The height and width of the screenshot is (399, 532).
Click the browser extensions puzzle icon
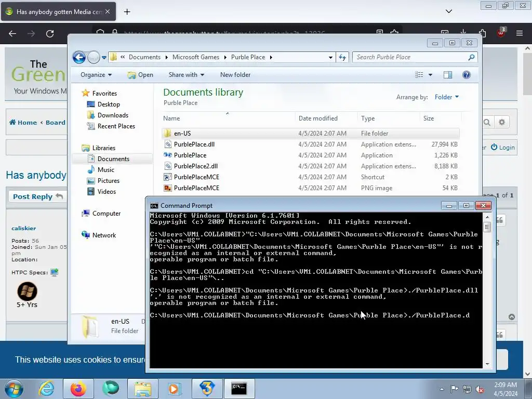coord(483,33)
